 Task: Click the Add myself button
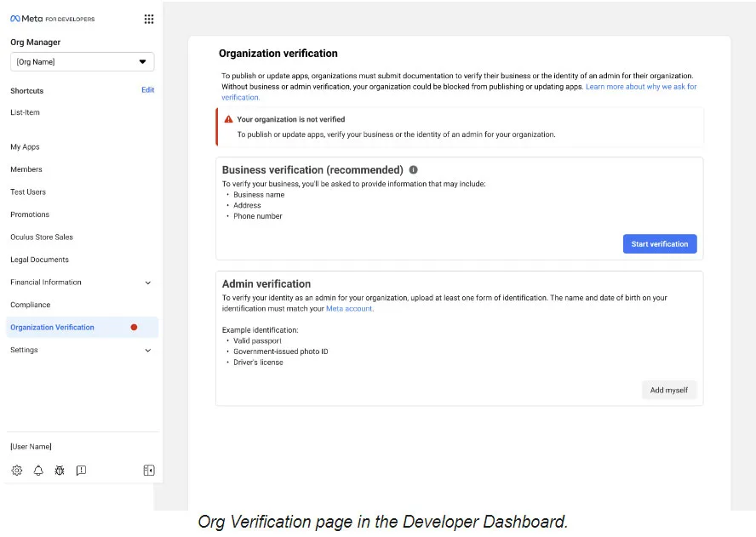click(668, 390)
